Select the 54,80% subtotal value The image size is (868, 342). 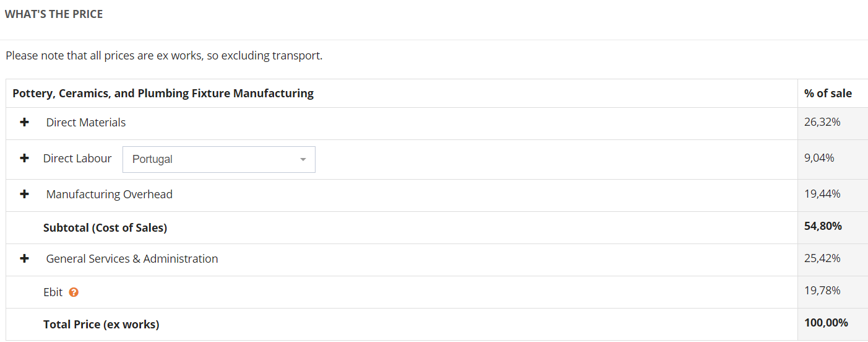click(823, 226)
